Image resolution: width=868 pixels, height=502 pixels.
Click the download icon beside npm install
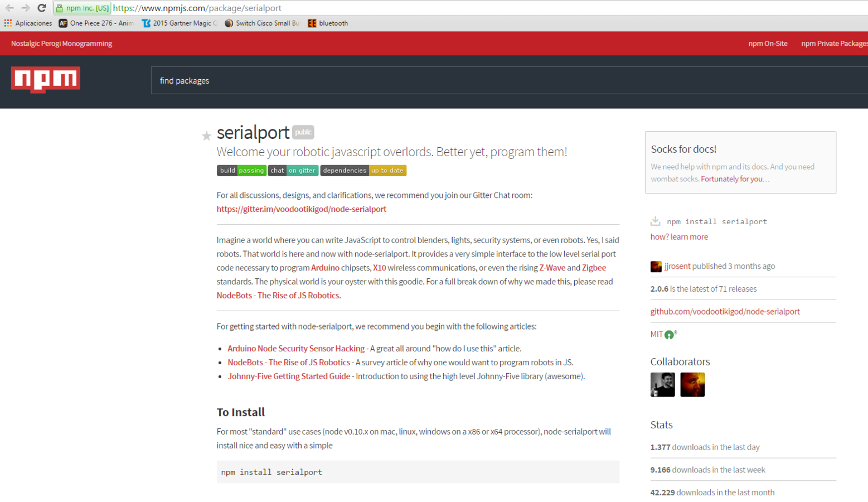pos(656,221)
